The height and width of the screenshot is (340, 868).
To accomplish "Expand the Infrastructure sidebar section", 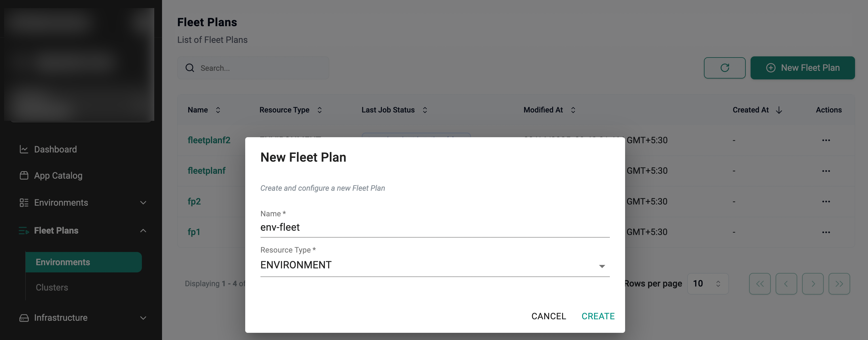I will click(143, 318).
